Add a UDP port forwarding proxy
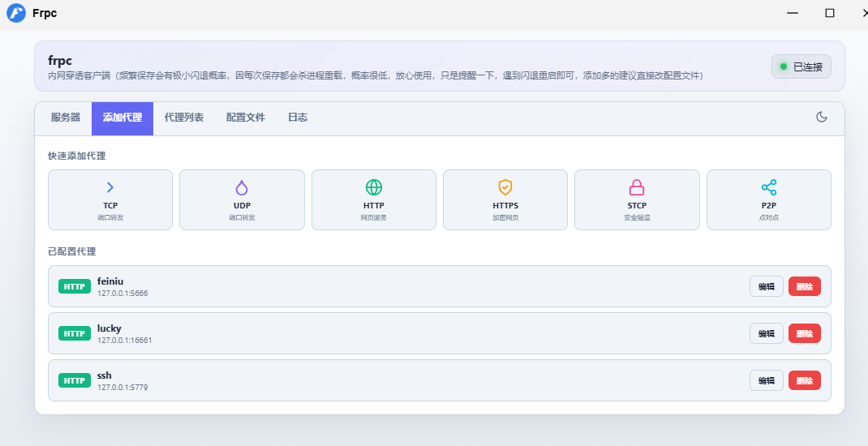Image resolution: width=868 pixels, height=446 pixels. [242, 199]
